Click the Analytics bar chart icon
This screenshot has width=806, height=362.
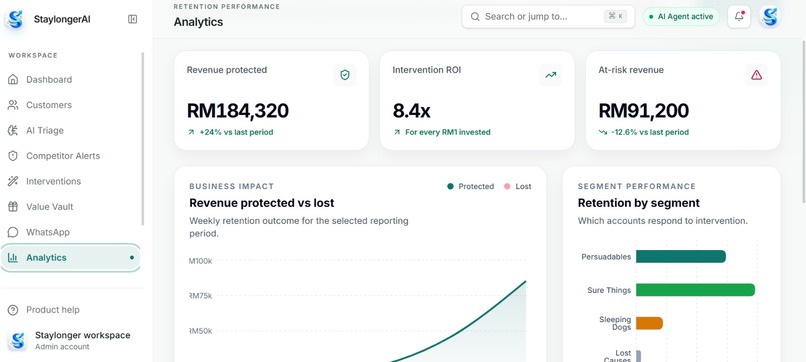[x=13, y=258]
